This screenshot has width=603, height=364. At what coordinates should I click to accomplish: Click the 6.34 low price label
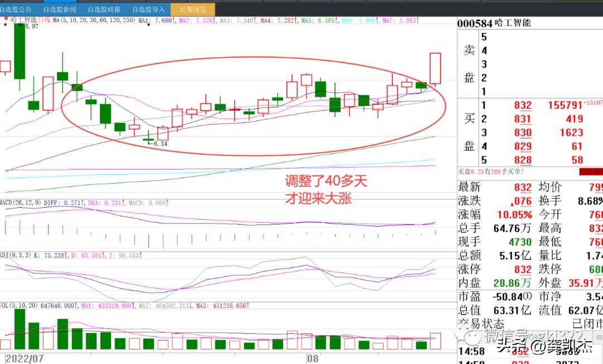tap(160, 143)
